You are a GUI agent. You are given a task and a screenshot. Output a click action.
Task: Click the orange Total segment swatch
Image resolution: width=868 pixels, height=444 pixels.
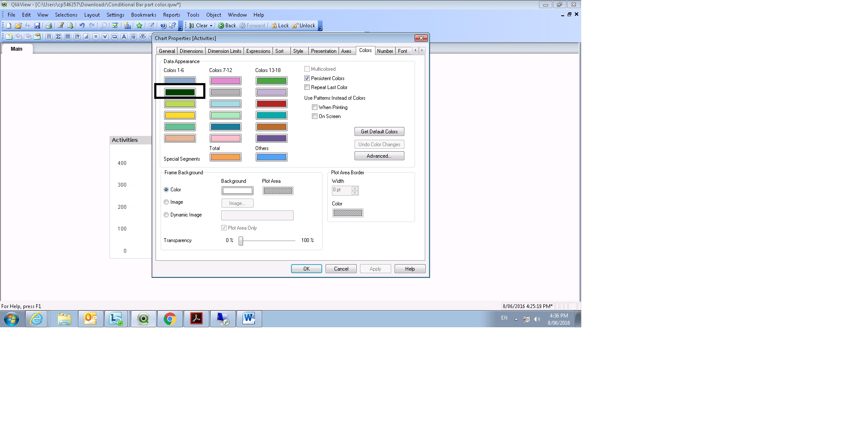225,157
